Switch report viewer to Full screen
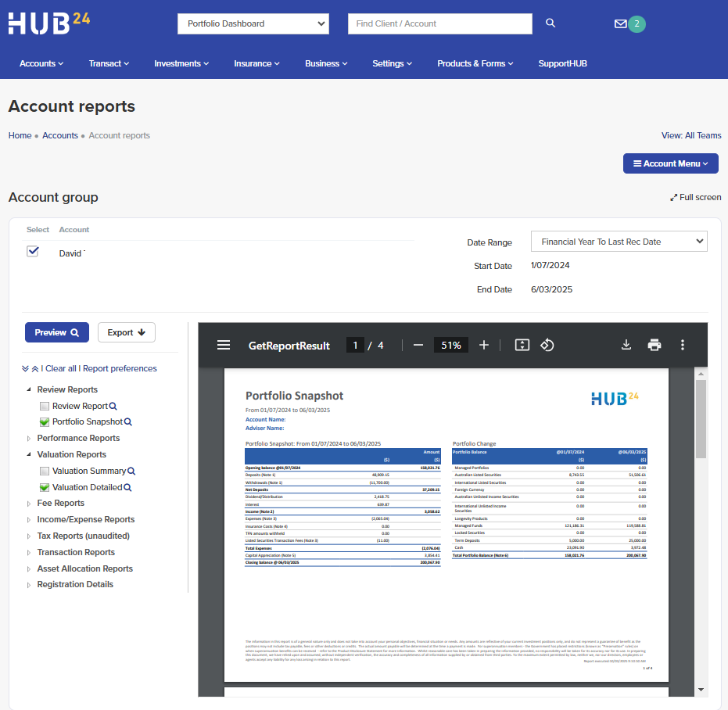The height and width of the screenshot is (710, 728). [x=695, y=197]
